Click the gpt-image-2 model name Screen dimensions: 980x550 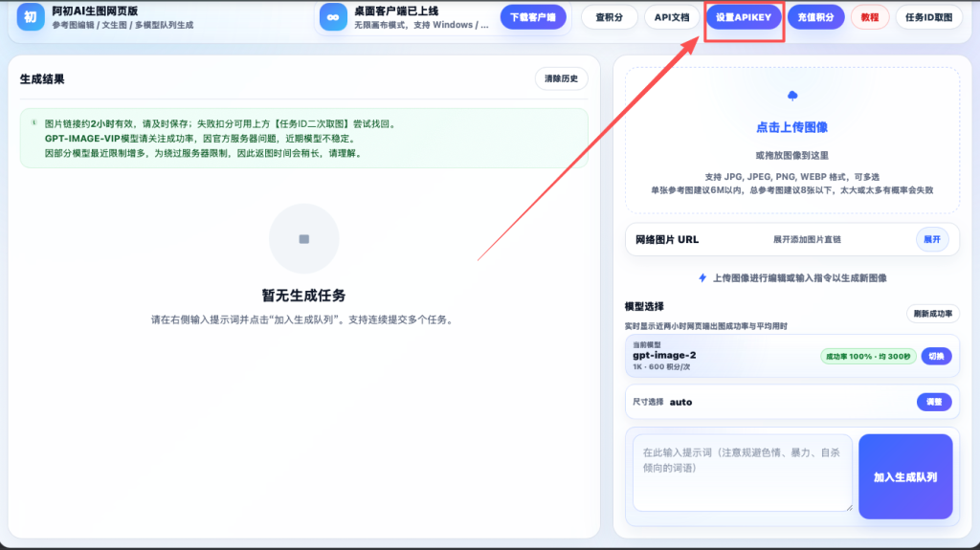click(664, 355)
